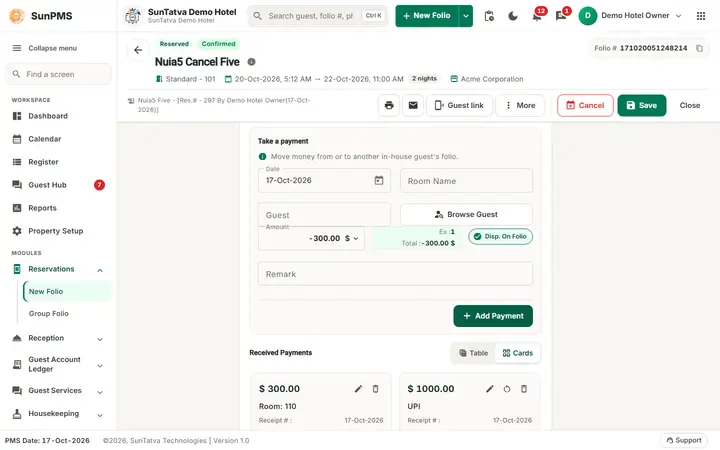Toggle dark mode moon icon

click(512, 16)
